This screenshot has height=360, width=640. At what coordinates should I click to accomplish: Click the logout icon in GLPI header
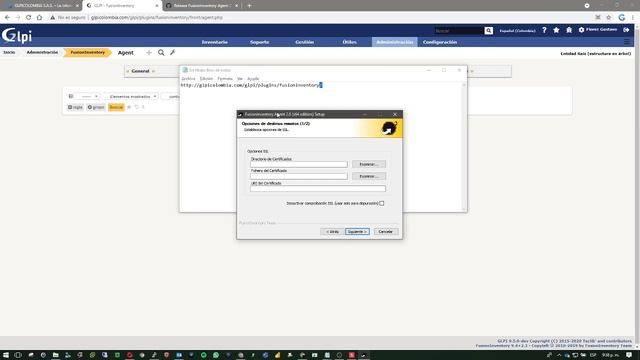[x=626, y=30]
